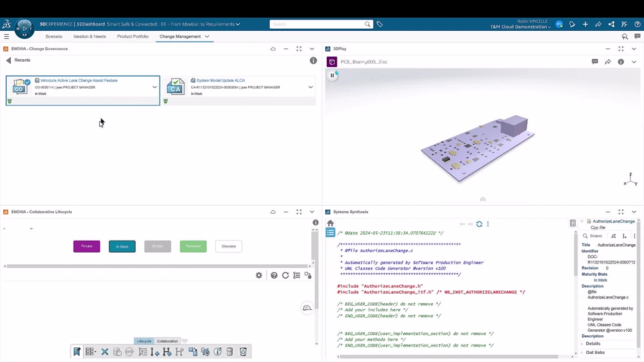This screenshot has height=362, width=644.
Task: Open T&M Cloud Demonstration dropdown
Action: (521, 27)
